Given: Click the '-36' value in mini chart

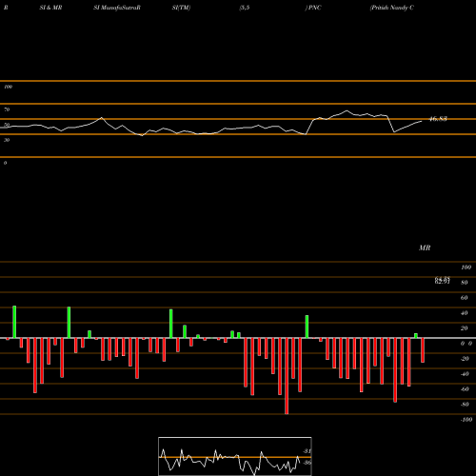Looking at the screenshot, I should click(x=307, y=463).
